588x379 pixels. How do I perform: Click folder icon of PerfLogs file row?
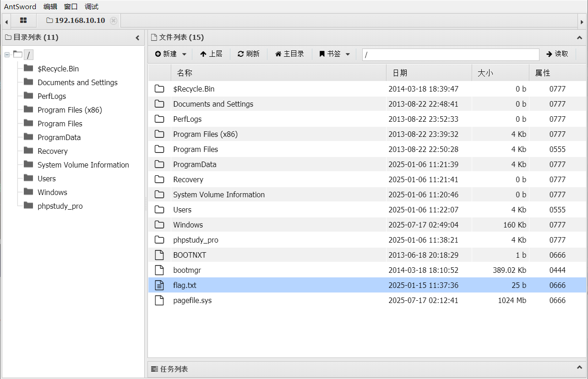coord(159,119)
